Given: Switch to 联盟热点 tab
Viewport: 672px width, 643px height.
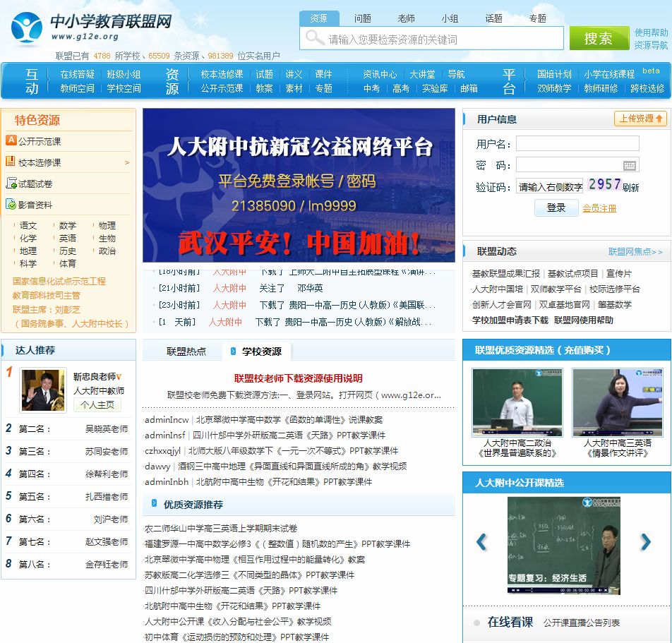Looking at the screenshot, I should pyautogui.click(x=186, y=351).
